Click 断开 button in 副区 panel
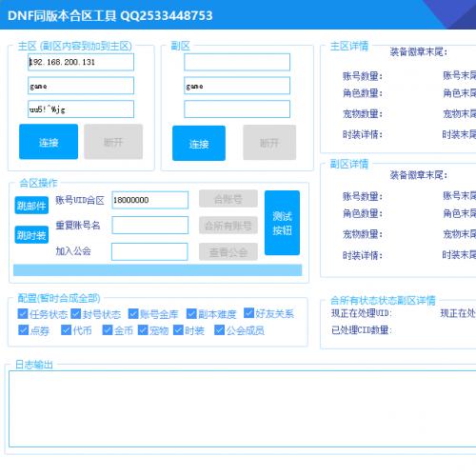The image size is (476, 476). [x=269, y=143]
